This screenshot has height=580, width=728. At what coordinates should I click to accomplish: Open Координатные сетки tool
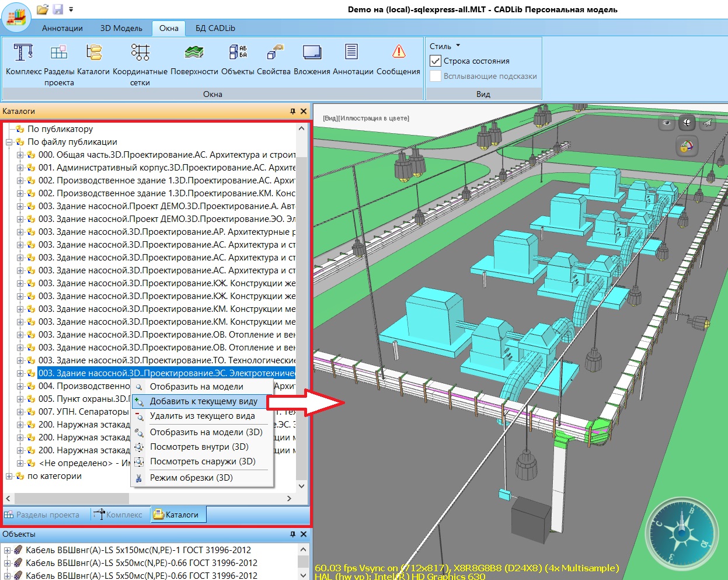pyautogui.click(x=140, y=53)
